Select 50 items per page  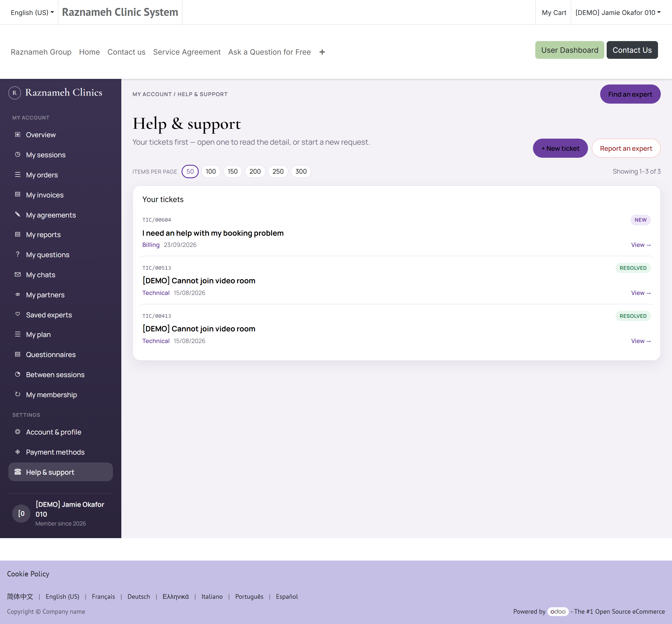tap(190, 172)
